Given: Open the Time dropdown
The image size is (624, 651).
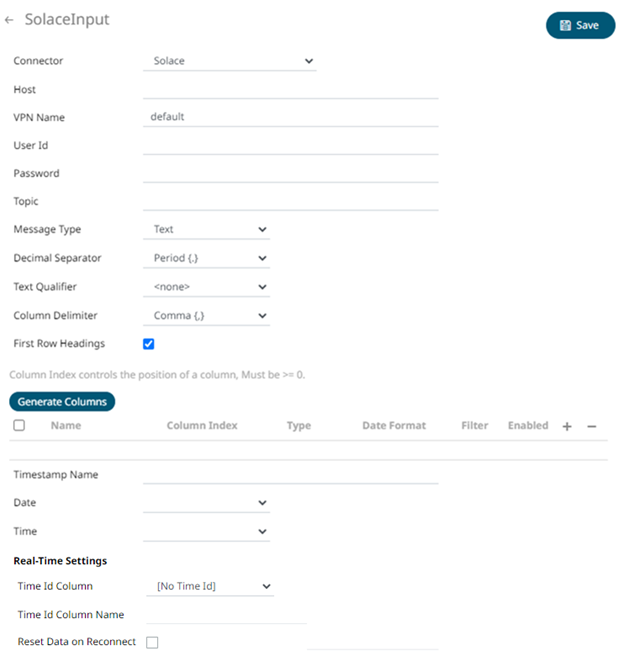Looking at the screenshot, I should tap(206, 531).
